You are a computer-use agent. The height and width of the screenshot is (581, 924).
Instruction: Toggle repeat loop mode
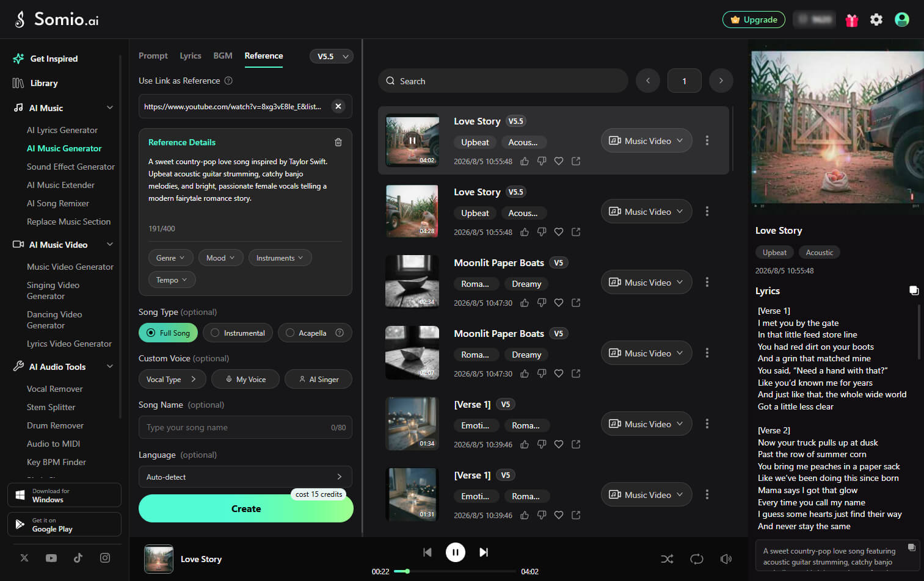pos(697,559)
